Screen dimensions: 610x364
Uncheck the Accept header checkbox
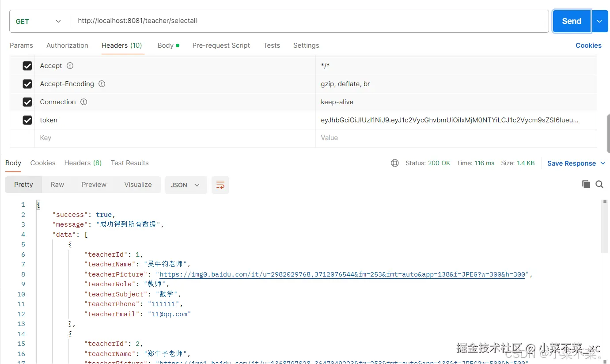point(27,66)
